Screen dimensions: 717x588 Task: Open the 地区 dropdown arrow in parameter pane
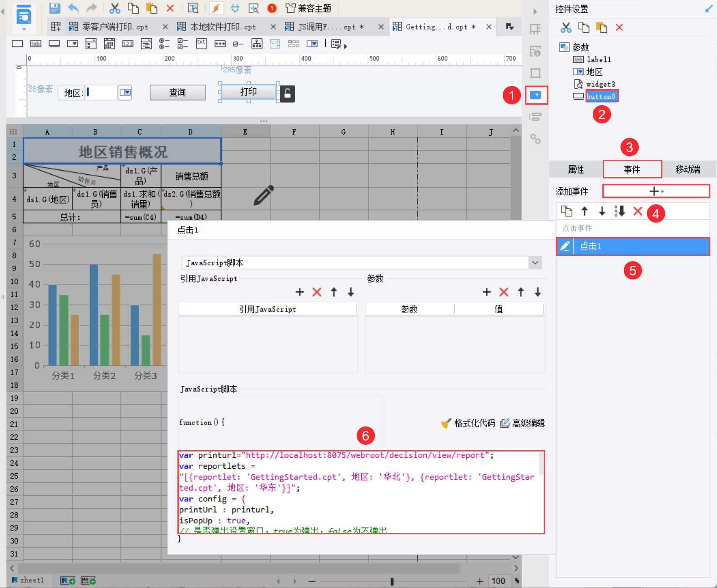coord(125,92)
